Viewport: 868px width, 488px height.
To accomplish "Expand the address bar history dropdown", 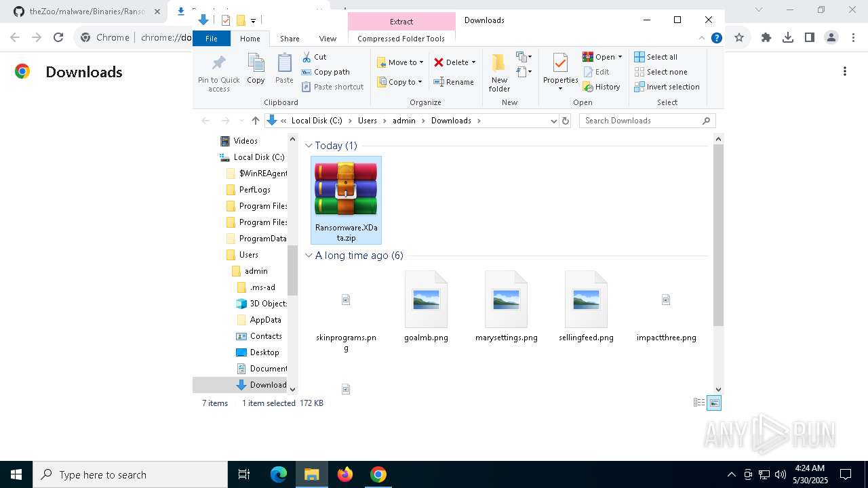I will 554,121.
